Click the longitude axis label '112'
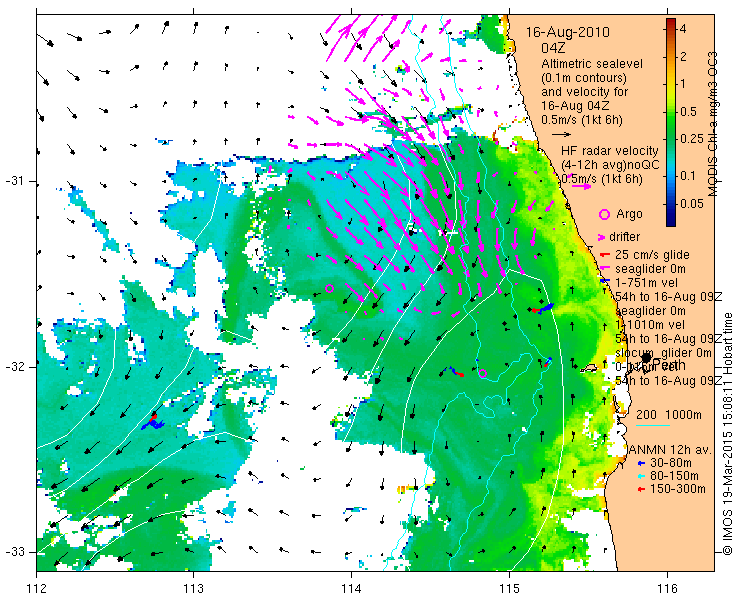Screen dimensions: 740x600 tap(36, 589)
